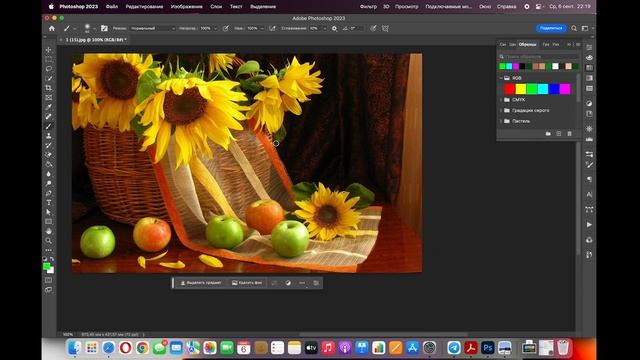Toggle Quick Mask mode
This screenshot has width=640, height=360.
tap(49, 280)
